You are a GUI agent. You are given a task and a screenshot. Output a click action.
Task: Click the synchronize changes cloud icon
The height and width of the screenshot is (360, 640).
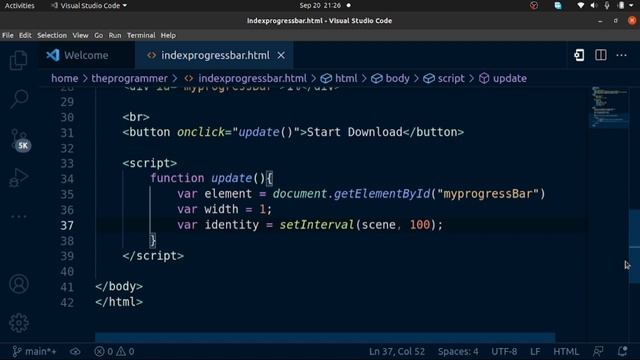pyautogui.click(x=75, y=351)
